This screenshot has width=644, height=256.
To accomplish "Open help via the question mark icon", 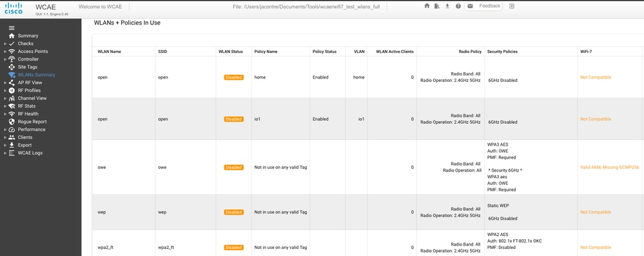I will point(458,6).
